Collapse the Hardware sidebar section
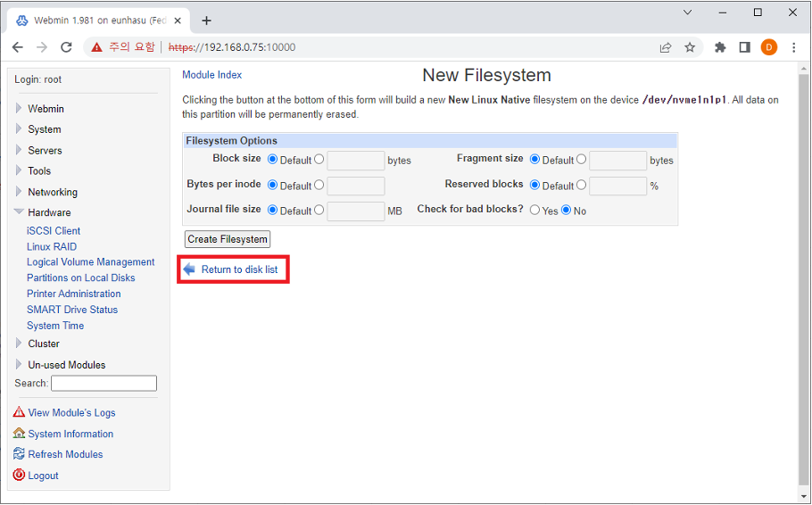The image size is (812, 505). [19, 212]
